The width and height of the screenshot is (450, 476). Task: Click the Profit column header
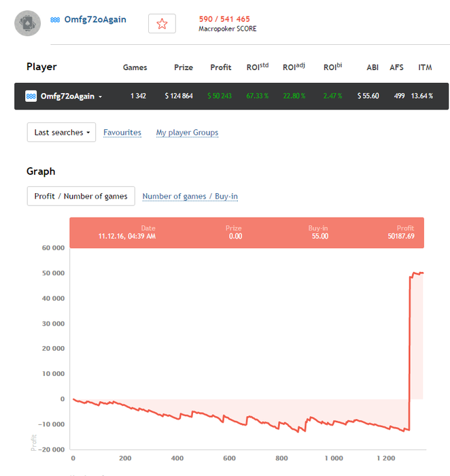[221, 67]
